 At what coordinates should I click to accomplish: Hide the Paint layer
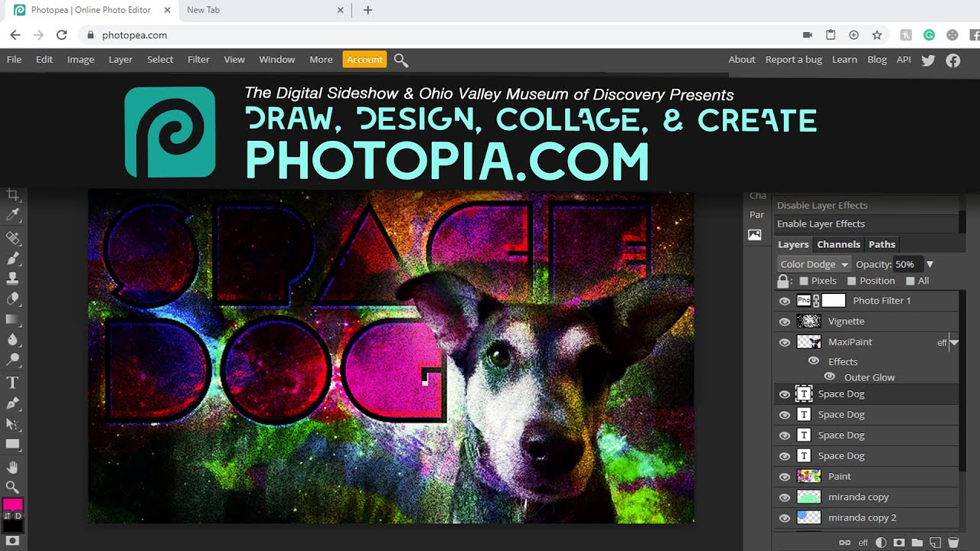click(784, 476)
